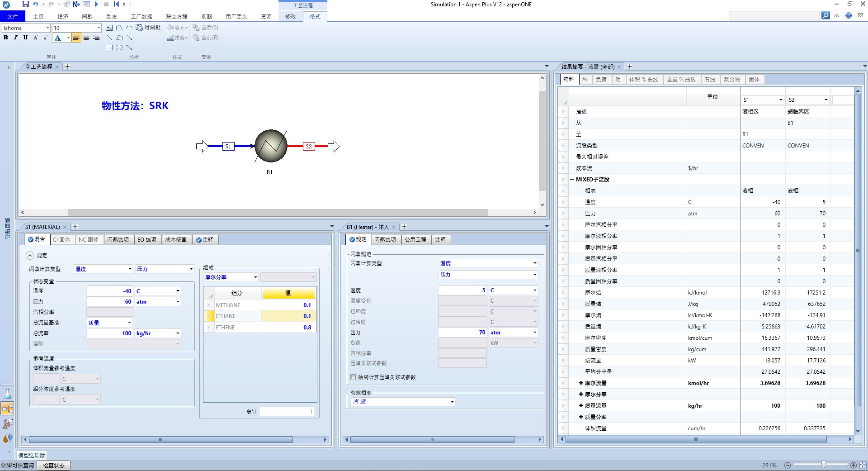Select the straight line drawing tool
This screenshot has height=471, width=868.
point(109,38)
